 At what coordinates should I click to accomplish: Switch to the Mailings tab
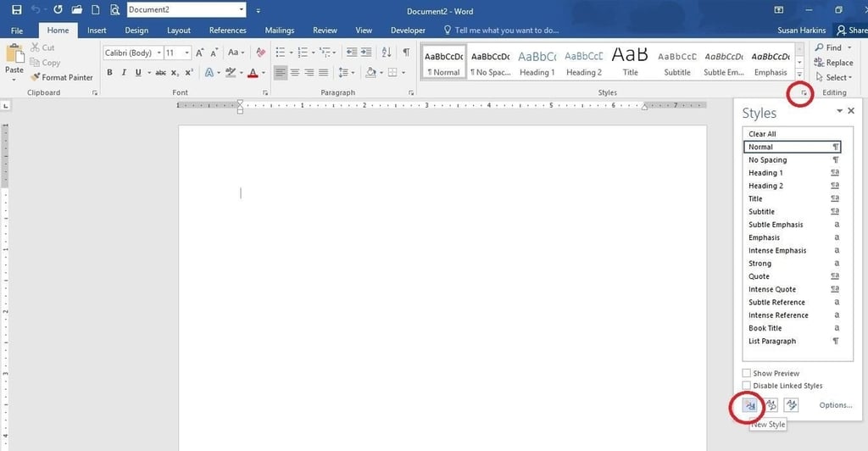click(280, 31)
